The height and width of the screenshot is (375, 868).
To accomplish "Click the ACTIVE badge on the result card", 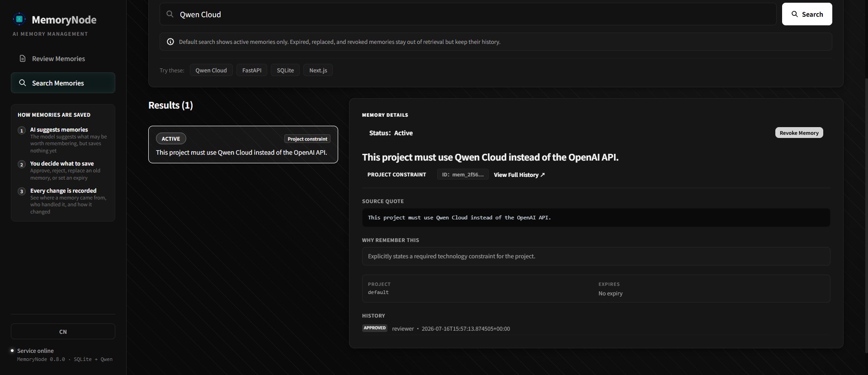I will (171, 139).
